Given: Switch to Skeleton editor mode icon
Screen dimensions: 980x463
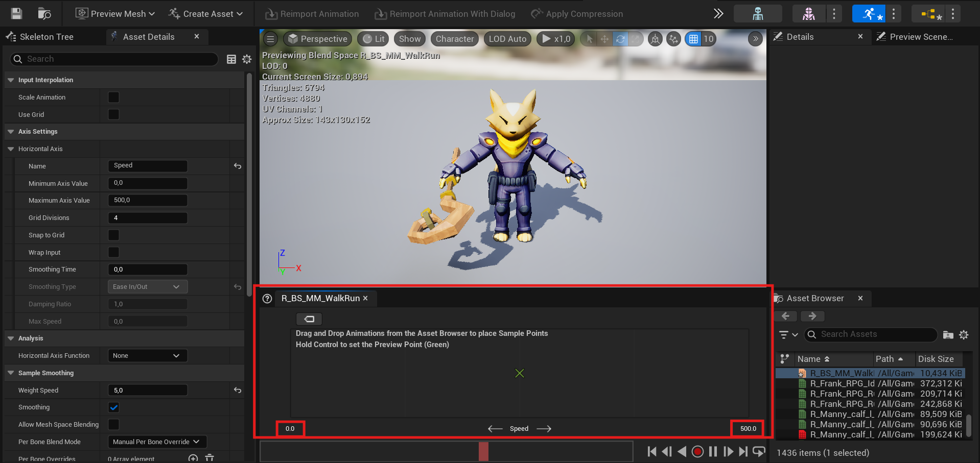Looking at the screenshot, I should 758,14.
